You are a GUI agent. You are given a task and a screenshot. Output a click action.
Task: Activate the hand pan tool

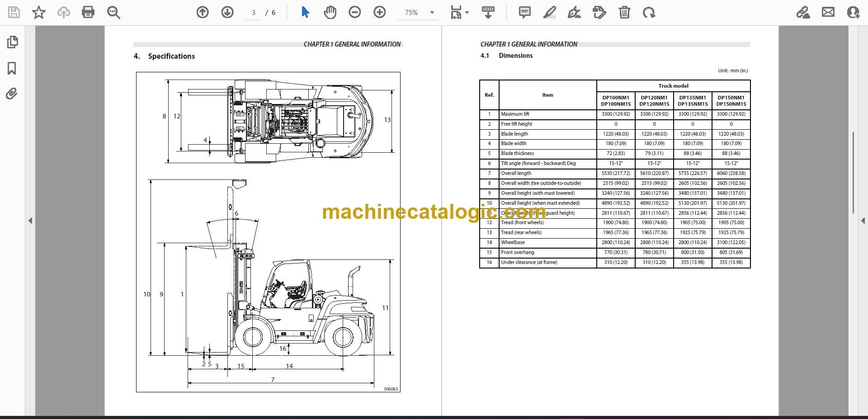pyautogui.click(x=330, y=13)
